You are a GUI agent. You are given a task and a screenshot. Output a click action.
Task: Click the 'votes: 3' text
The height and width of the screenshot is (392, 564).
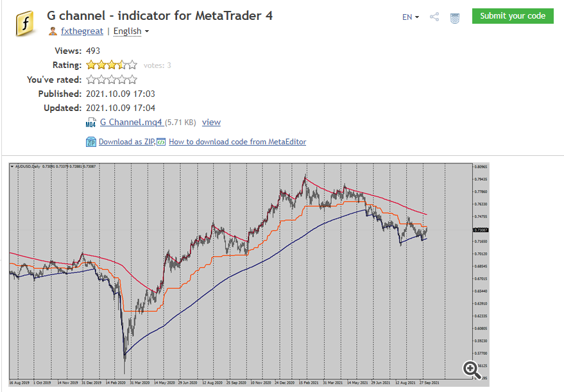coord(157,65)
